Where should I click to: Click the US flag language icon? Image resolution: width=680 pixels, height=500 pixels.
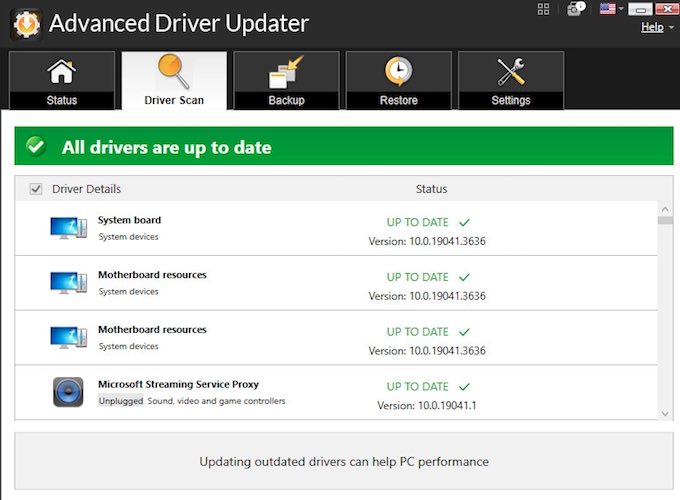(608, 9)
